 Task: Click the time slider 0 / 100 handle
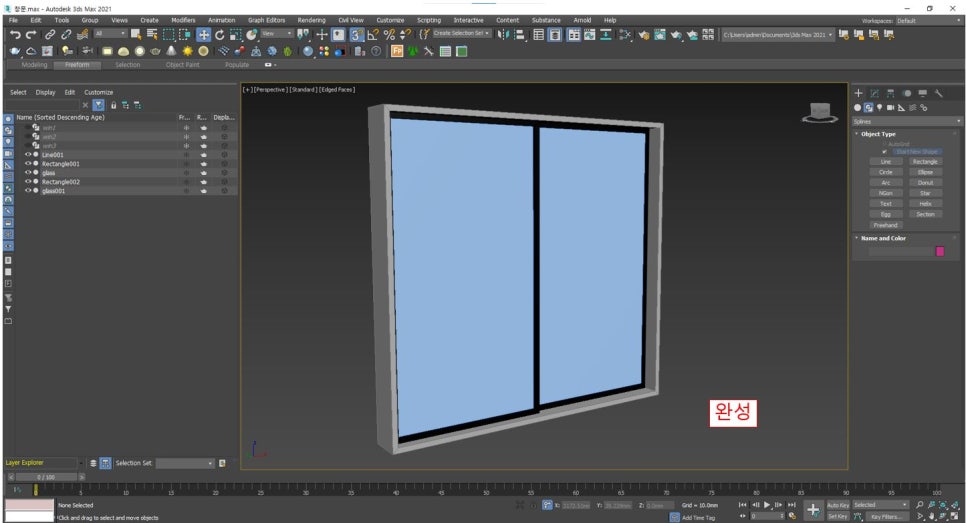coord(46,477)
